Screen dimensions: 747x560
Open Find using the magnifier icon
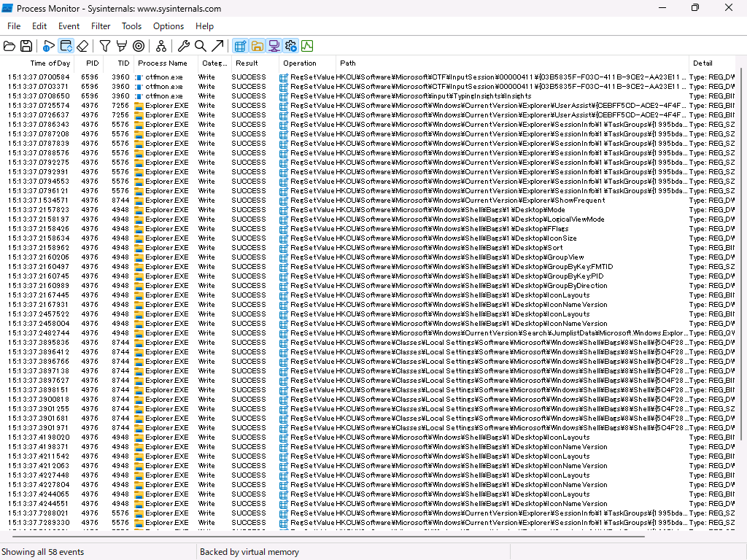(x=200, y=45)
